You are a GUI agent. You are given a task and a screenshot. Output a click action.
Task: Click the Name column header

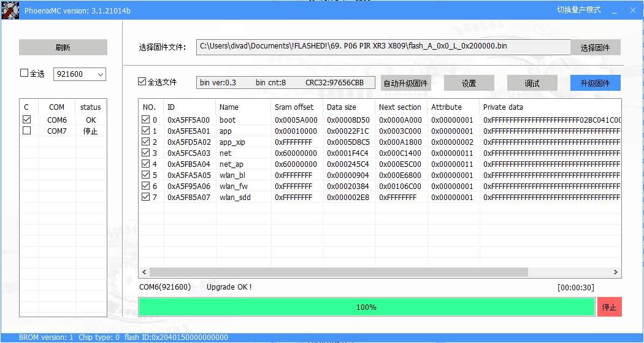243,107
